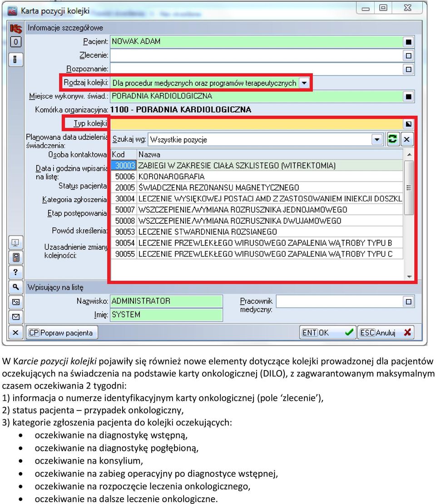Open the Miejsce wykonyw. świad. selector square
This screenshot has height=504, width=436.
[x=408, y=96]
